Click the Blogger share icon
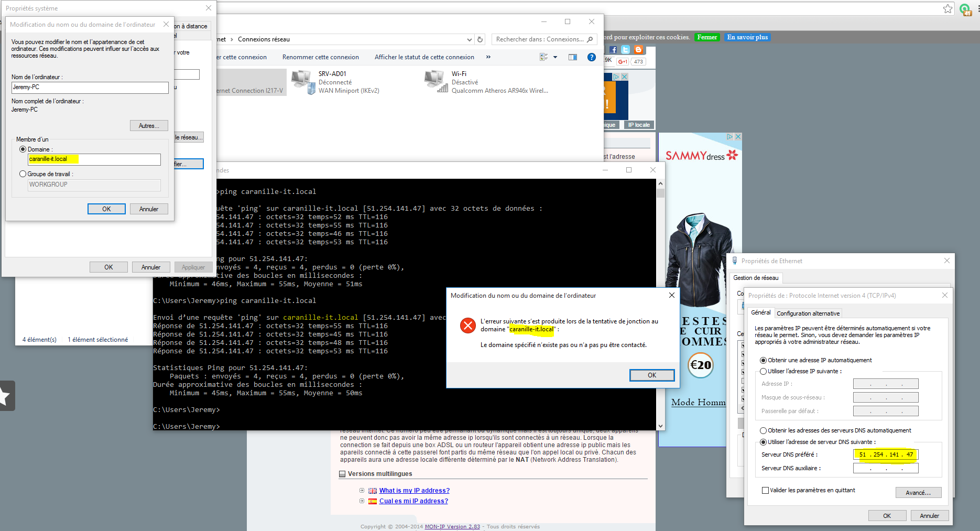This screenshot has width=980, height=531. coord(638,50)
